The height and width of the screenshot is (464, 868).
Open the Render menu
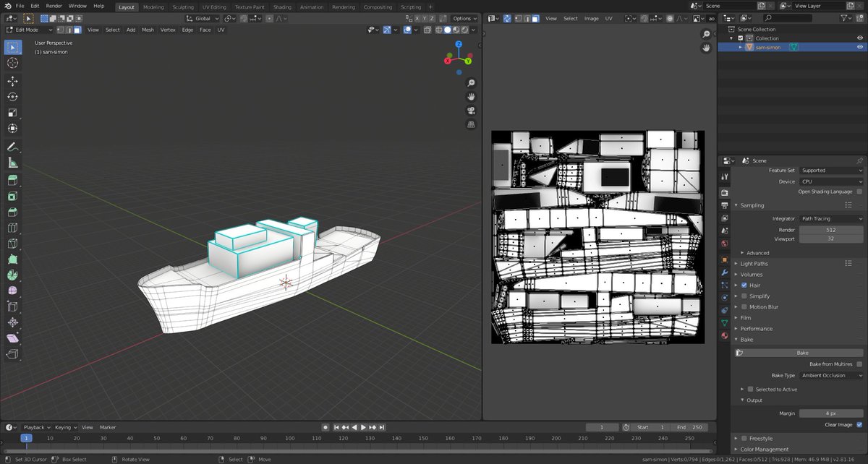[x=54, y=6]
